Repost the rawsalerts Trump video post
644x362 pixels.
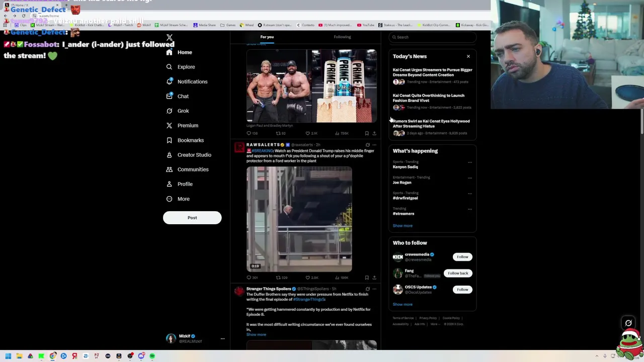[281, 278]
